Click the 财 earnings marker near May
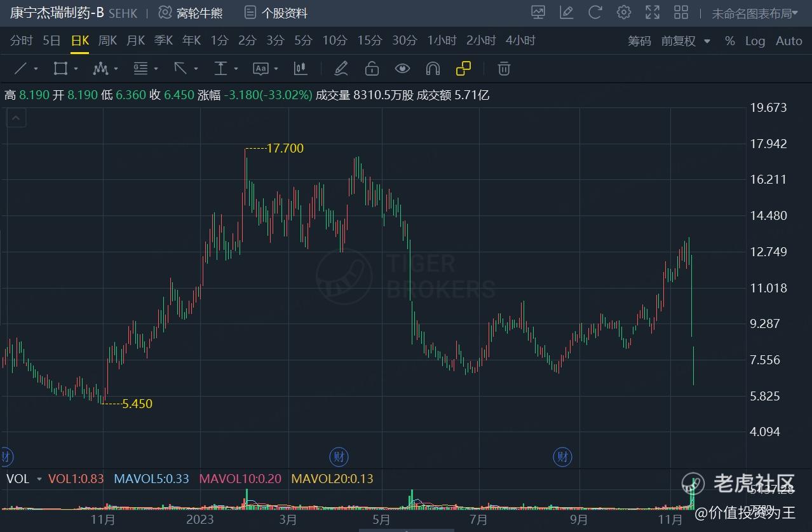The height and width of the screenshot is (532, 812). pyautogui.click(x=339, y=456)
